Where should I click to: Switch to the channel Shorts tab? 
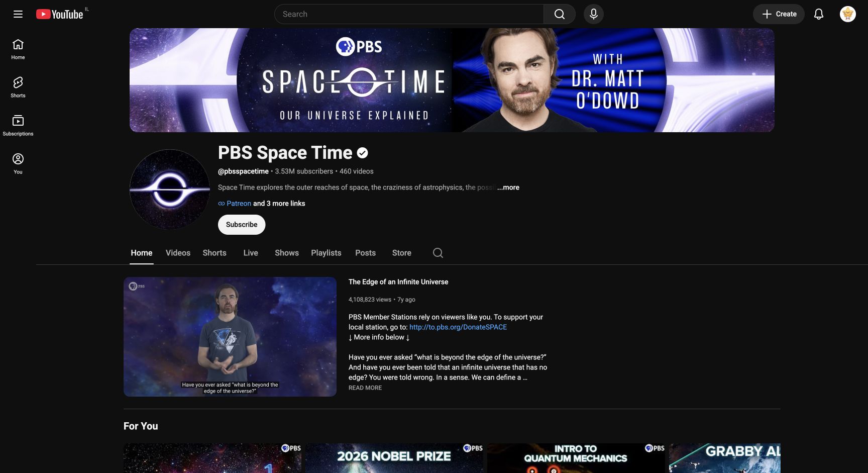tap(214, 253)
